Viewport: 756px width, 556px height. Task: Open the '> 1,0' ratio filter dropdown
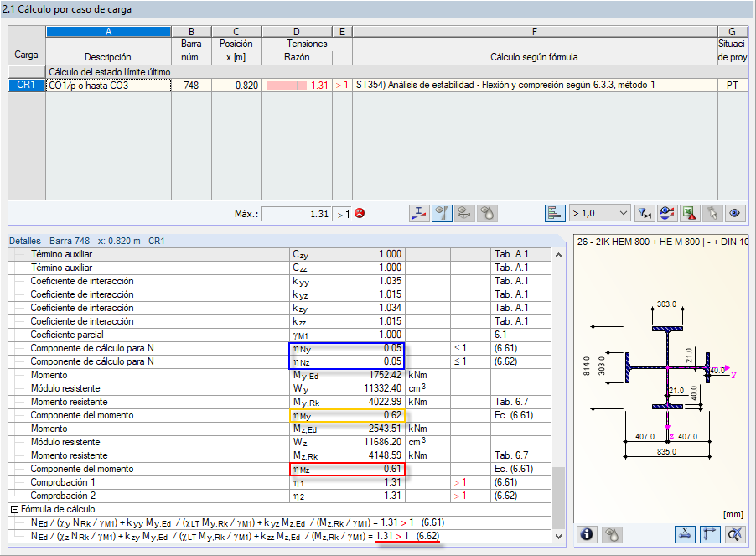click(x=599, y=214)
